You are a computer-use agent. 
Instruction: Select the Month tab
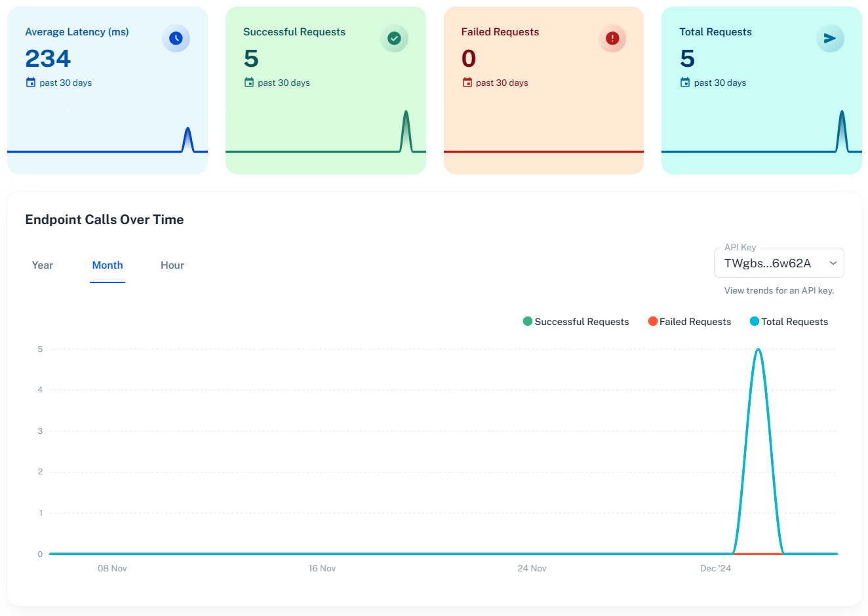[x=108, y=265]
